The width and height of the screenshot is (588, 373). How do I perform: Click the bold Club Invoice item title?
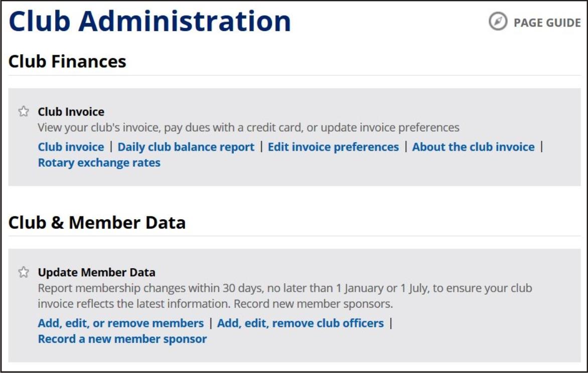(71, 111)
